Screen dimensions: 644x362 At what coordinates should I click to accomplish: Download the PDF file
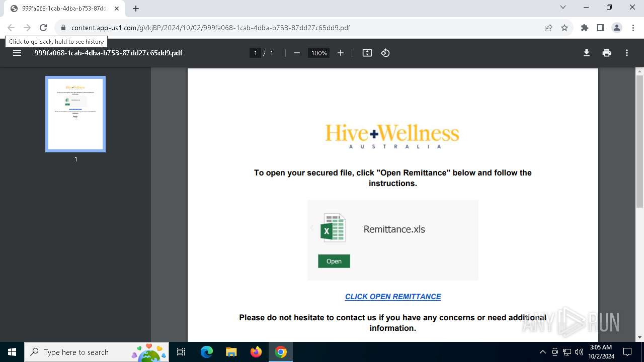(587, 53)
